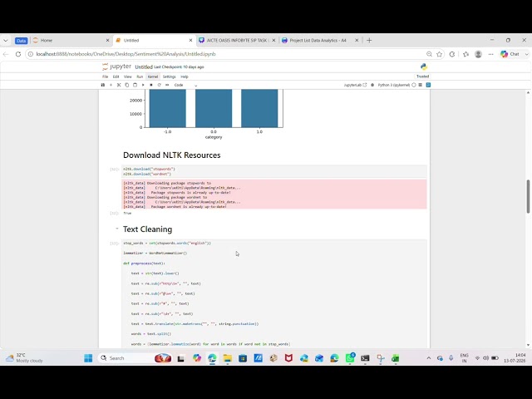Screen dimensions: 532x399
Task: Open the terminal icon on taskbar
Action: (x=365, y=358)
